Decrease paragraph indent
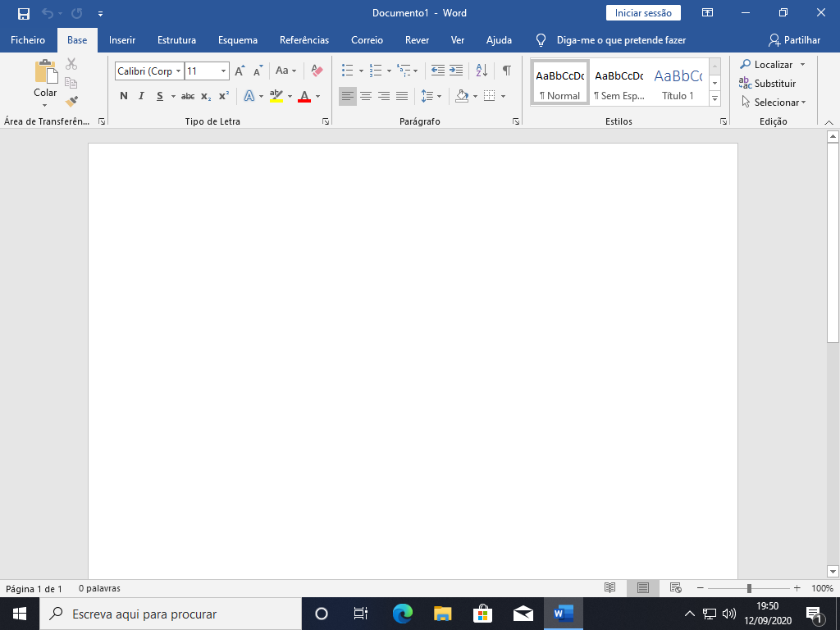 (438, 71)
